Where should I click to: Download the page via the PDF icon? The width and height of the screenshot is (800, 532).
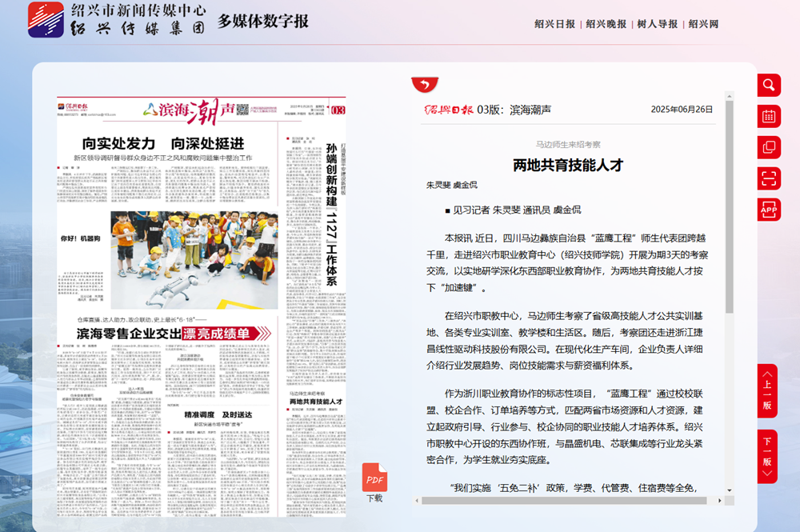tap(374, 478)
